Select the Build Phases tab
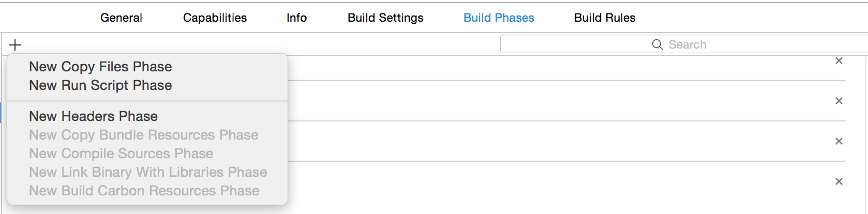 click(499, 18)
